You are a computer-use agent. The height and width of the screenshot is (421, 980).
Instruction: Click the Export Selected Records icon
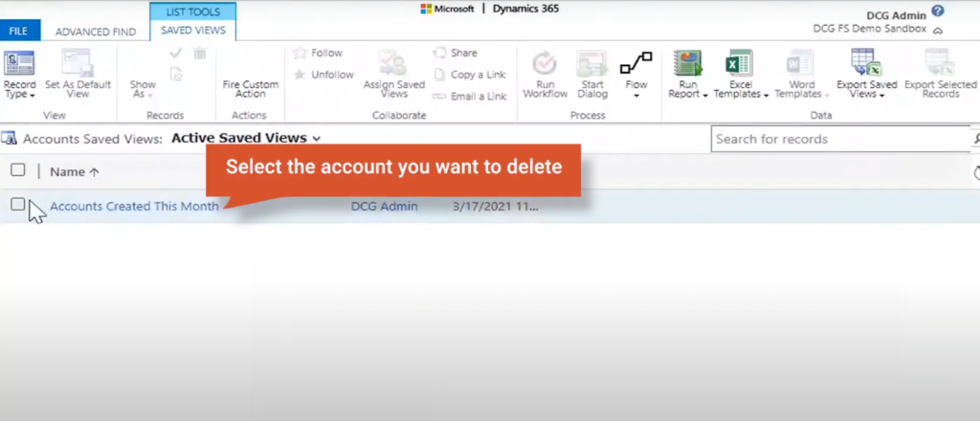(x=940, y=63)
